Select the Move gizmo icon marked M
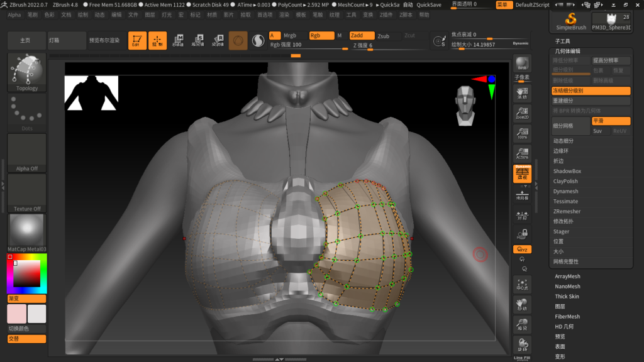 point(178,41)
